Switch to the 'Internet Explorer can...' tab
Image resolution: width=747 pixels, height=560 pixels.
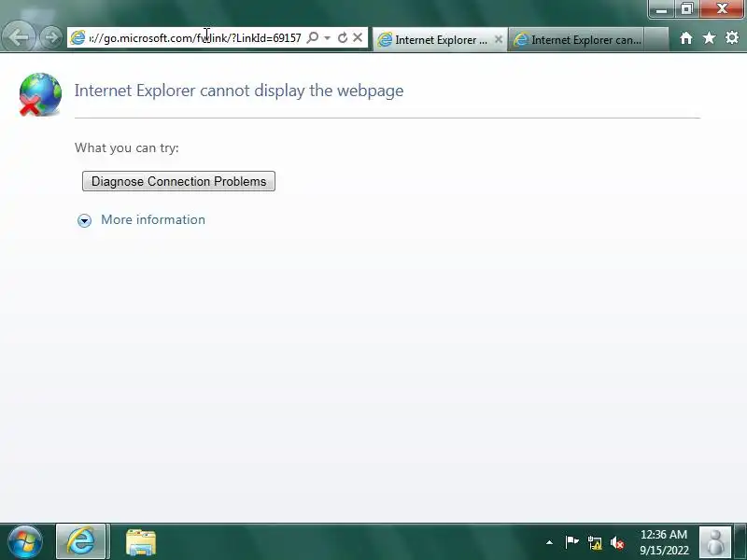point(577,40)
